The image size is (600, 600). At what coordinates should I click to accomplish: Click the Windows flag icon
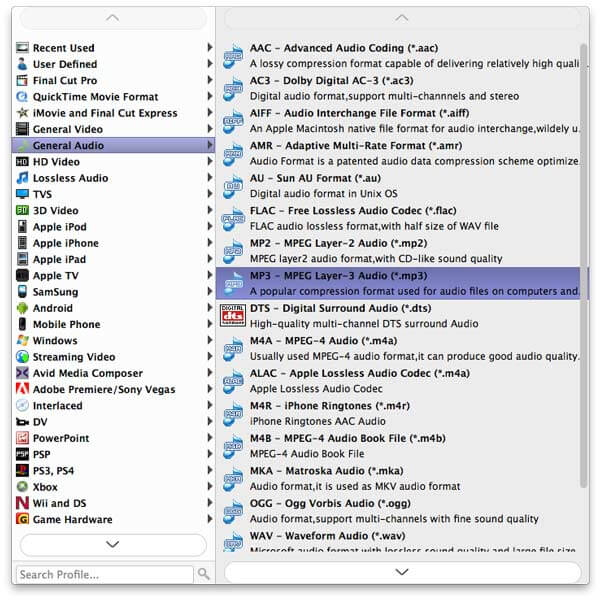pyautogui.click(x=22, y=341)
